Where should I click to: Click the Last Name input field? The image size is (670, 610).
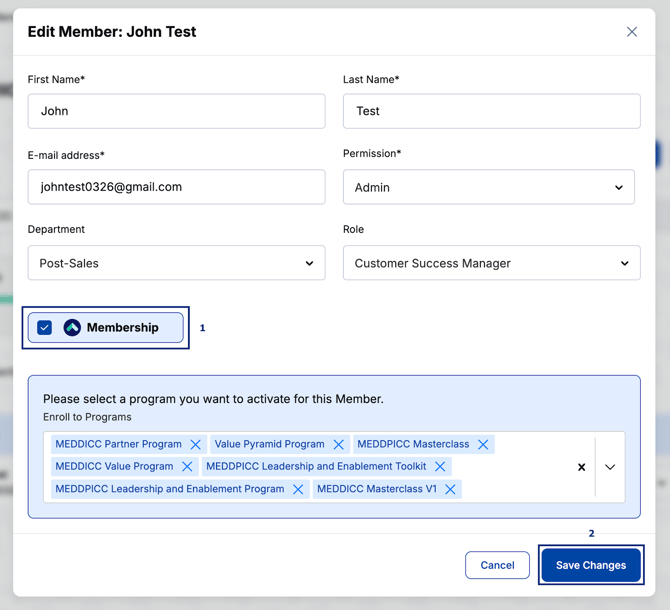coord(491,111)
